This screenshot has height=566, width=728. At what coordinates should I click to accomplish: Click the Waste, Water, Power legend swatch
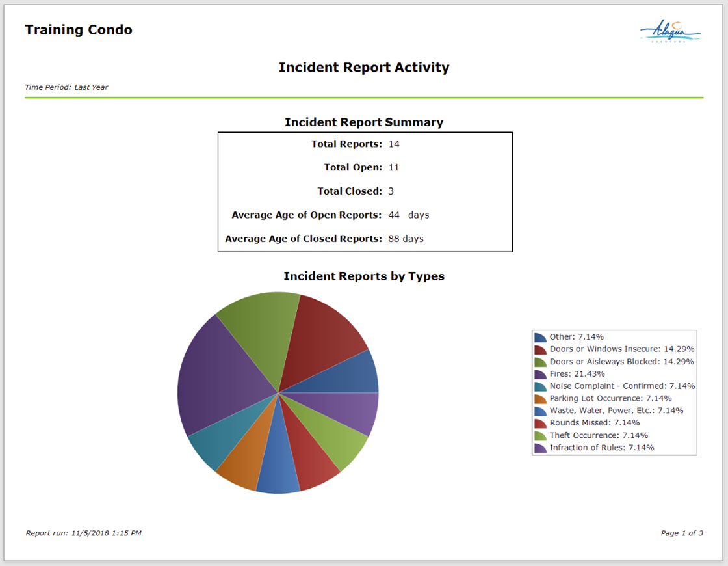(x=540, y=411)
